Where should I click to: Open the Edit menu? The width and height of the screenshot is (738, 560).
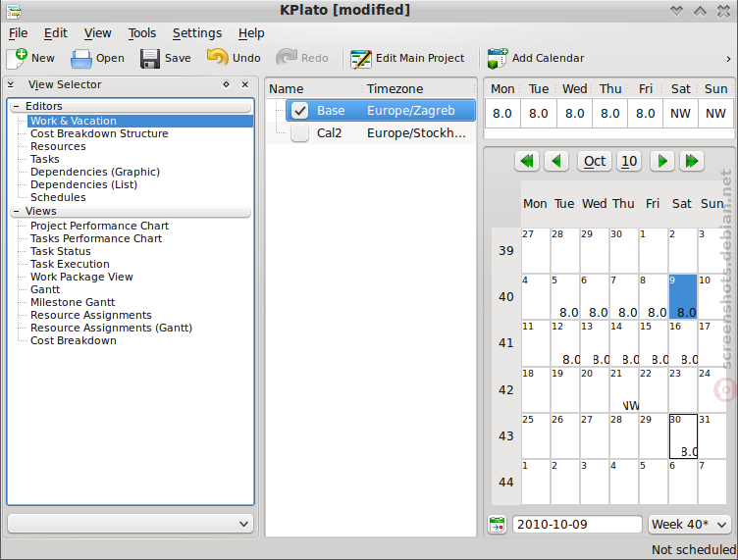[x=56, y=33]
